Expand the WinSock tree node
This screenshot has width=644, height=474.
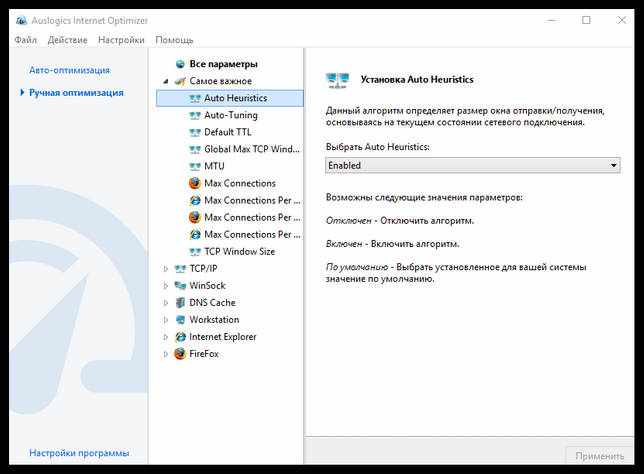click(166, 285)
